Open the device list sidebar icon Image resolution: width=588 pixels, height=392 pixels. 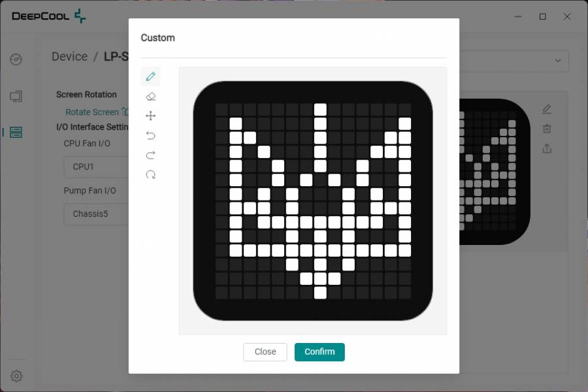pos(16,133)
